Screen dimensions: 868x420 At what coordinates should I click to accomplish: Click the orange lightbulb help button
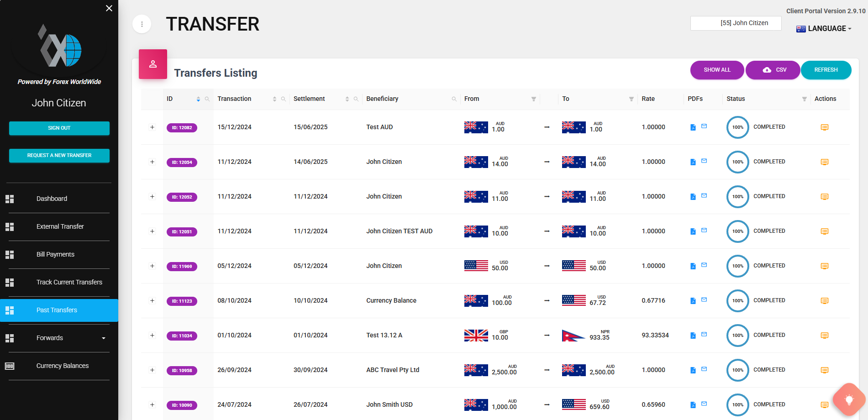click(849, 400)
